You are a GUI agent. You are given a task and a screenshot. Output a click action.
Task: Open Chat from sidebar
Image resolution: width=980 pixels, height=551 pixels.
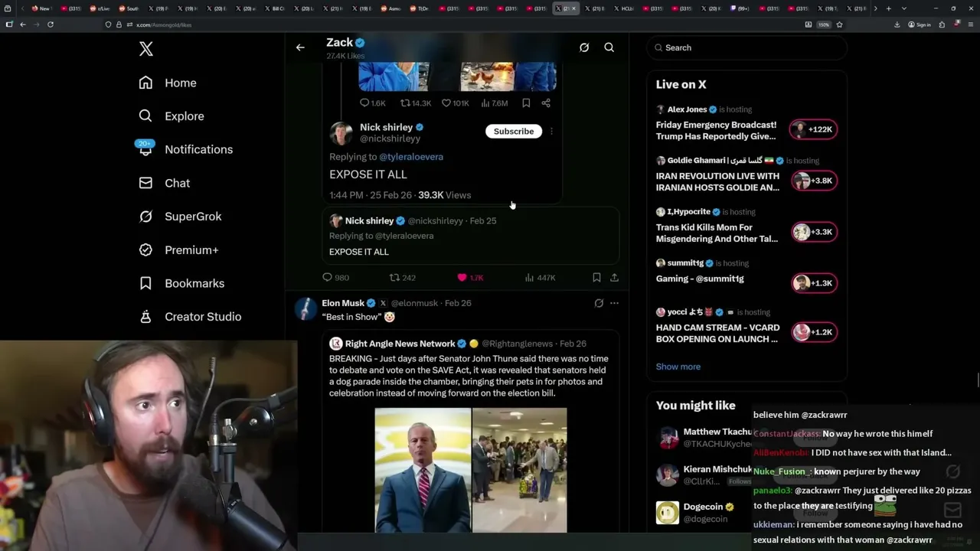coord(164,183)
